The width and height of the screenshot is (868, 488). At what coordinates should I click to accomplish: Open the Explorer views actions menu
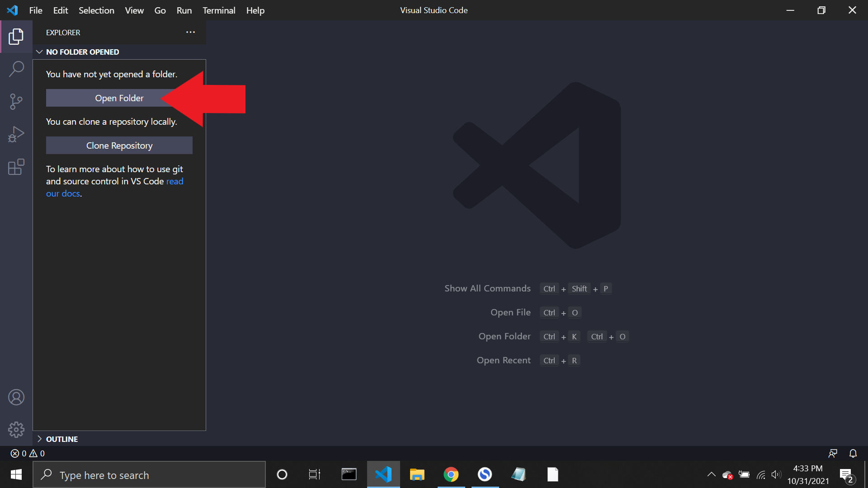pyautogui.click(x=190, y=32)
